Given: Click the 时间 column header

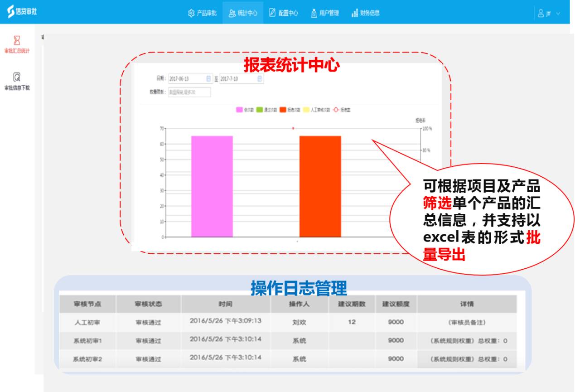Looking at the screenshot, I should 226,304.
